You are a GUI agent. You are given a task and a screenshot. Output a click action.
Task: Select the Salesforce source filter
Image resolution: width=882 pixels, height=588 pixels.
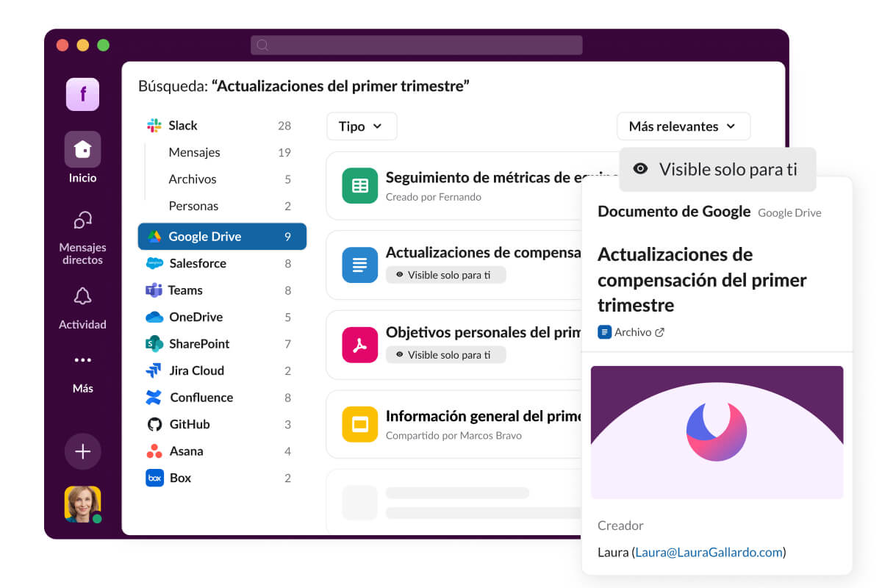[198, 263]
